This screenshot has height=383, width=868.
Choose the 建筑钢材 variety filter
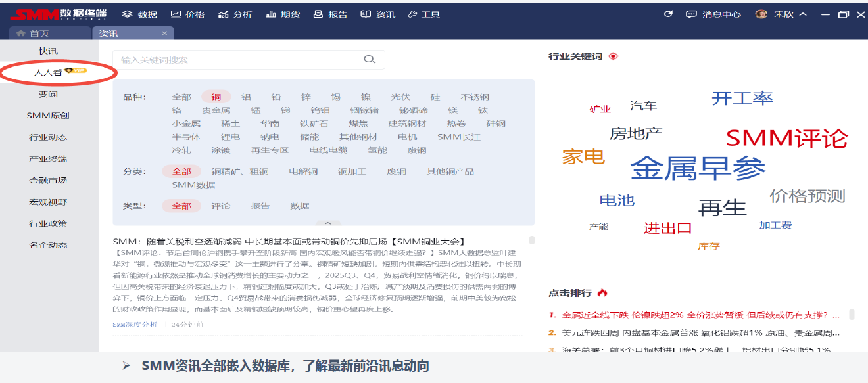pos(408,124)
